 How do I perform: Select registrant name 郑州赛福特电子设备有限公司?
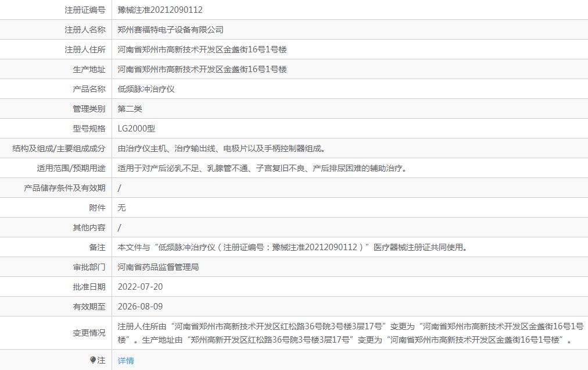coord(171,30)
